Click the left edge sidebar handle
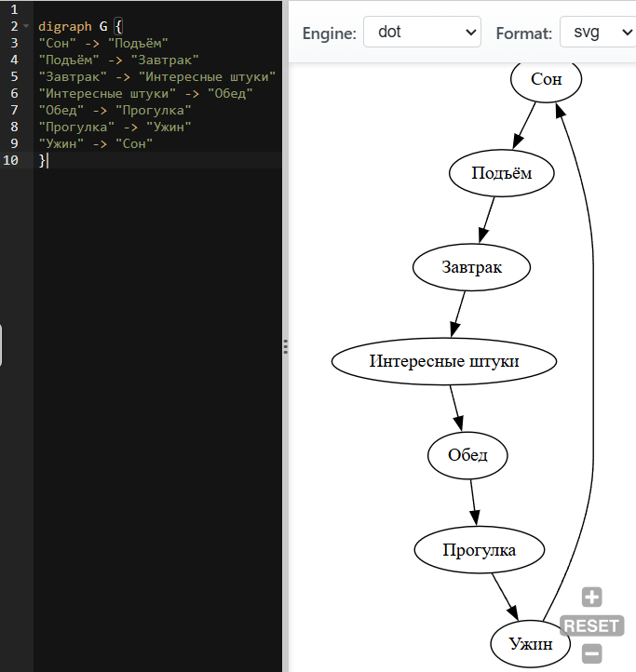 [x=2, y=346]
